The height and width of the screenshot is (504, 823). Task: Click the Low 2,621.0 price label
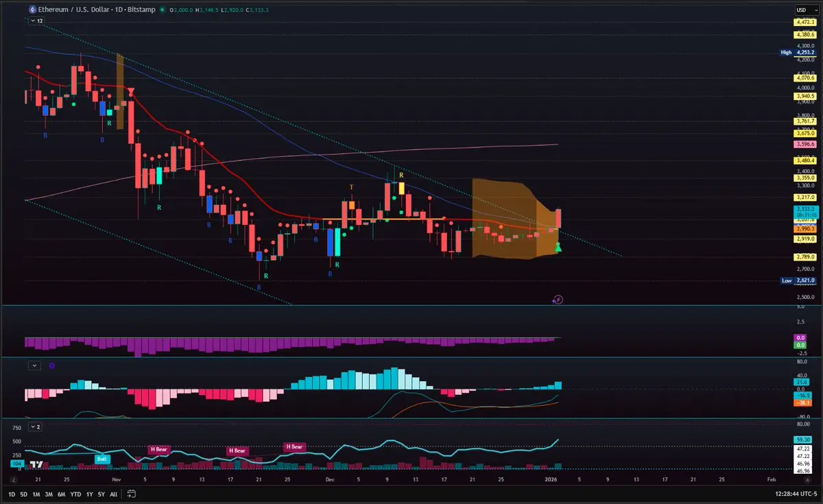point(798,280)
